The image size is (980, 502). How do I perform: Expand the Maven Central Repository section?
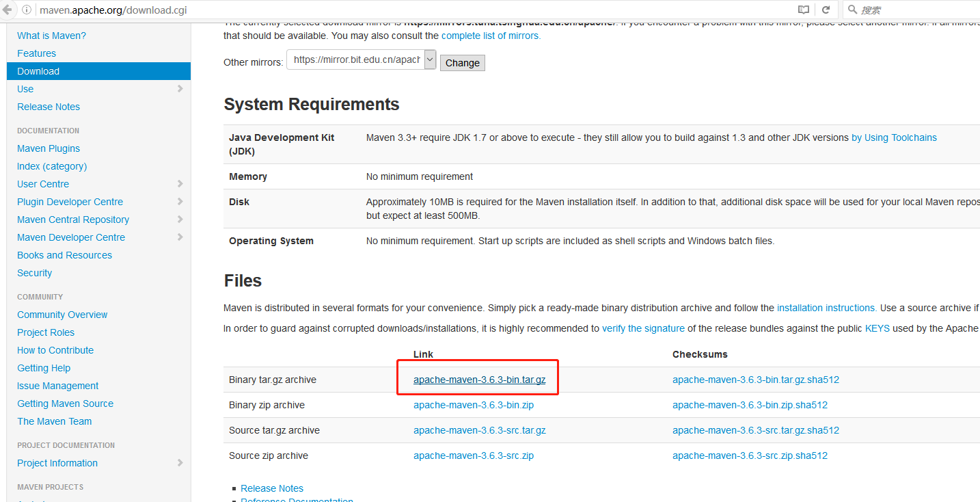click(180, 219)
